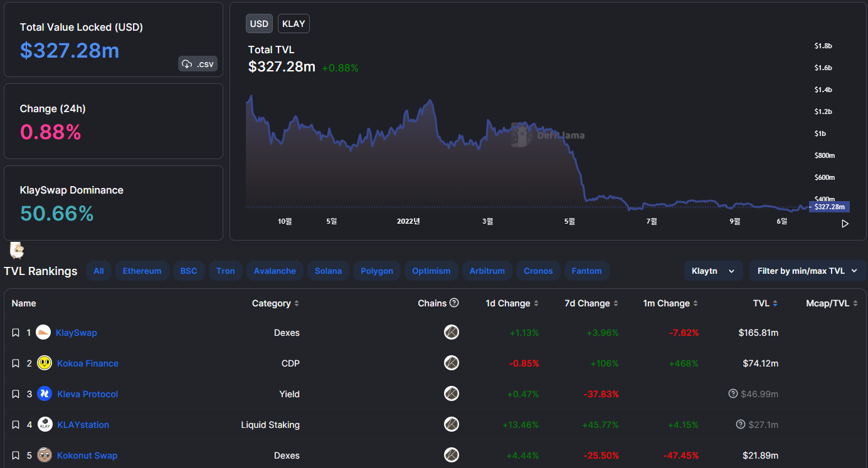The width and height of the screenshot is (868, 468).
Task: Switch chart denomination to USD
Action: (x=259, y=24)
